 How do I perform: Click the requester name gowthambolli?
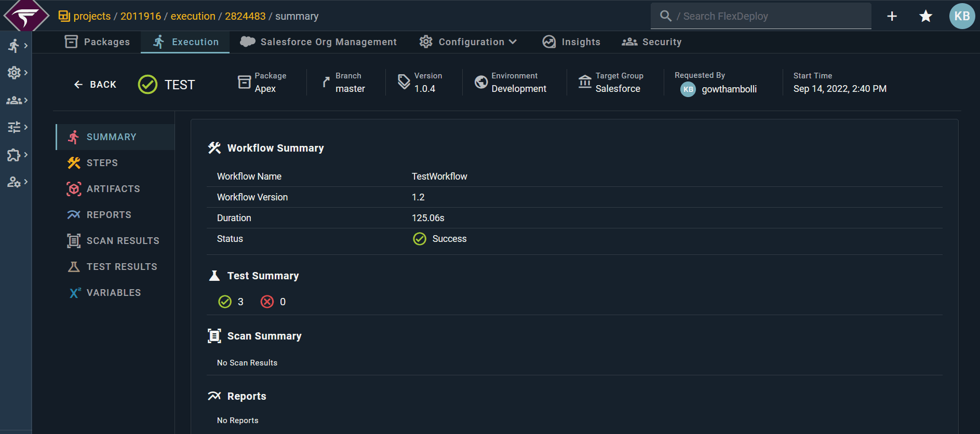[729, 89]
